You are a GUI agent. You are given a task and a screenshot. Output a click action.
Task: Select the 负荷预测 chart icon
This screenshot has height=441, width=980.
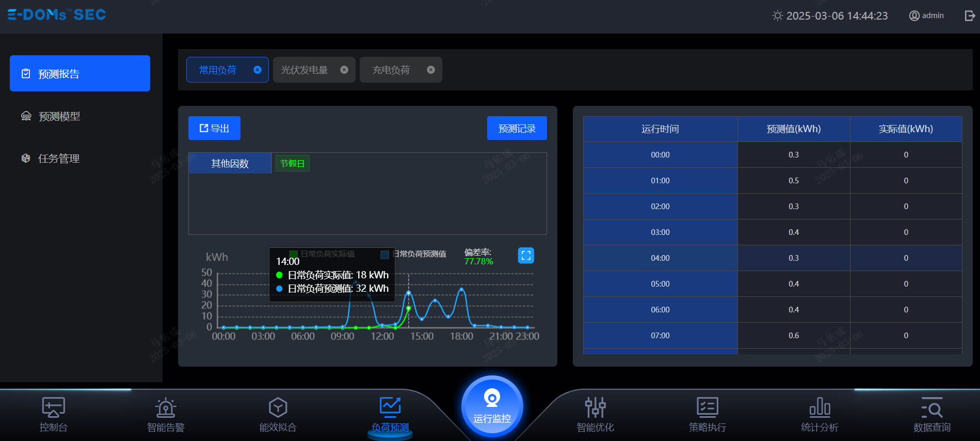390,407
